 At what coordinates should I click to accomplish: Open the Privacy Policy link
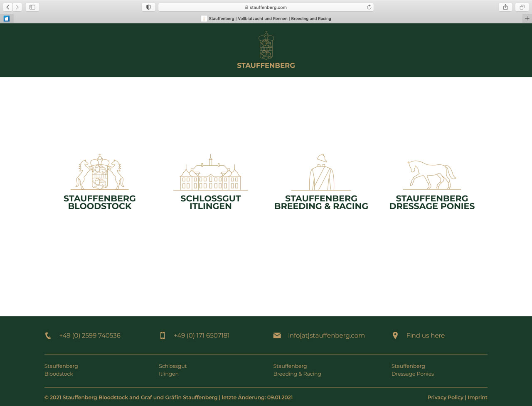pyautogui.click(x=445, y=397)
